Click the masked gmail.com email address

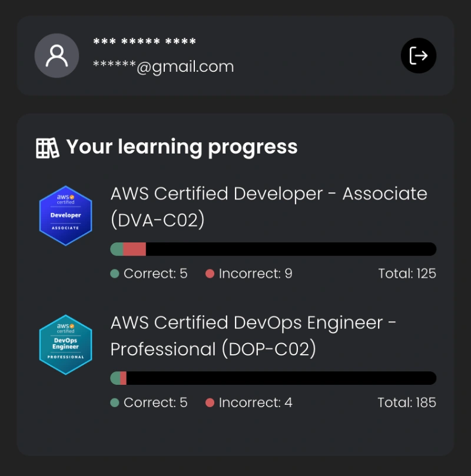click(164, 66)
